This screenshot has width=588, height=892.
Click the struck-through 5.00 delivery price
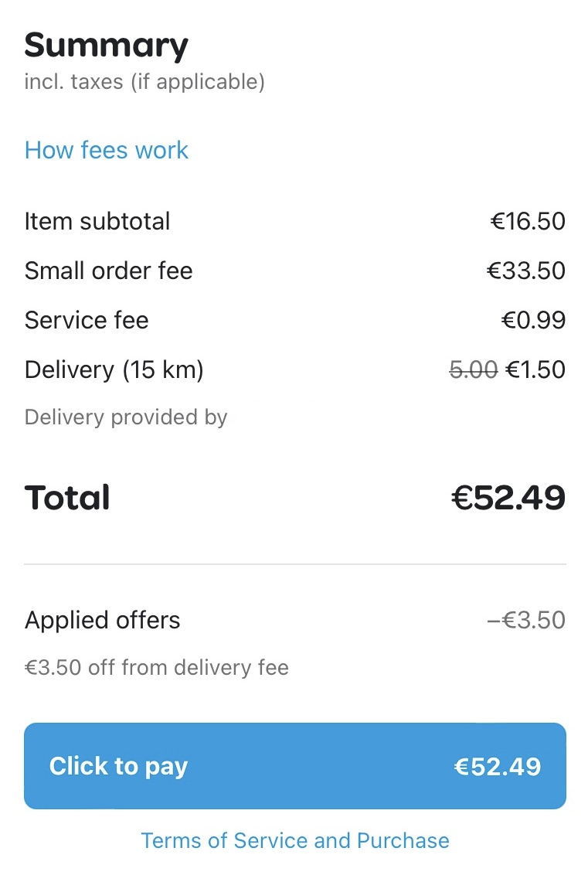[x=473, y=369]
